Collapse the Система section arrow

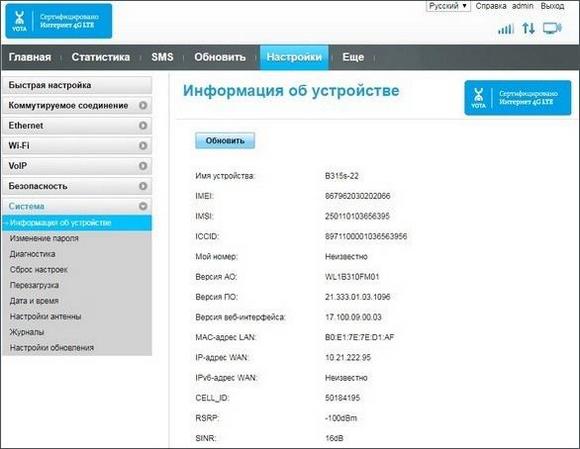click(143, 206)
